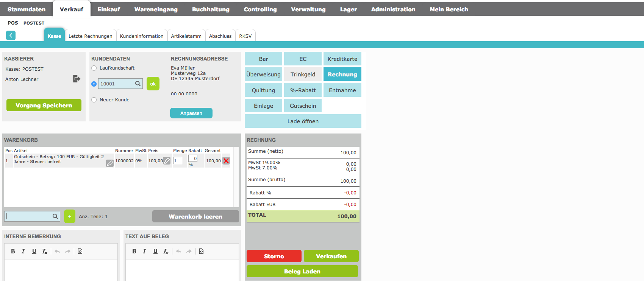Edit the Gutschein article description with pencil icon

(110, 163)
